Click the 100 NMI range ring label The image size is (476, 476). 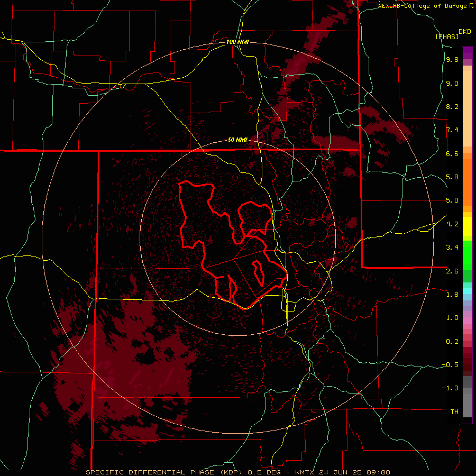(237, 42)
